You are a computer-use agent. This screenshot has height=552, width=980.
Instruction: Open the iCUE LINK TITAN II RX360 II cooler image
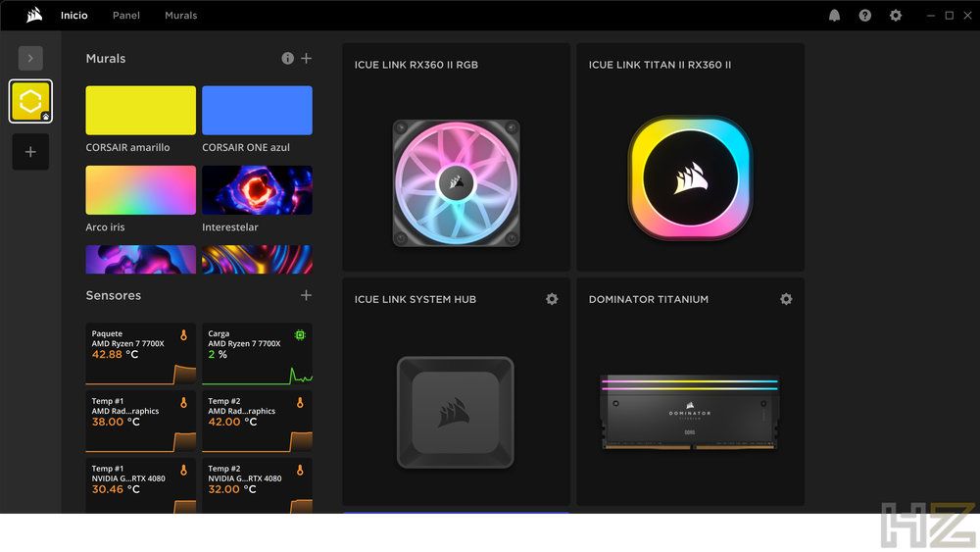click(x=690, y=177)
